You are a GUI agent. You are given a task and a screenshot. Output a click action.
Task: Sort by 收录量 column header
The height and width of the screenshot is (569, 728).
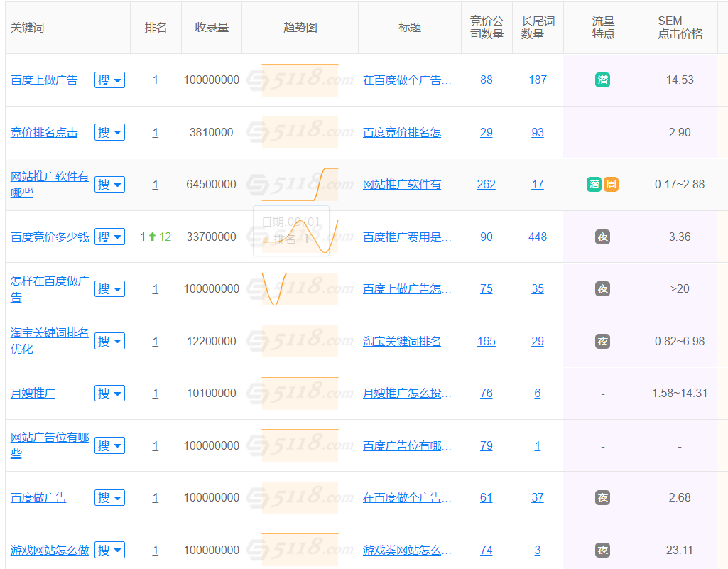(212, 28)
